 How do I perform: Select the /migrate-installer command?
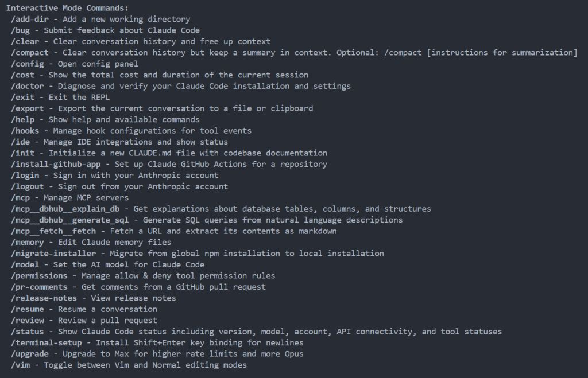click(x=53, y=254)
